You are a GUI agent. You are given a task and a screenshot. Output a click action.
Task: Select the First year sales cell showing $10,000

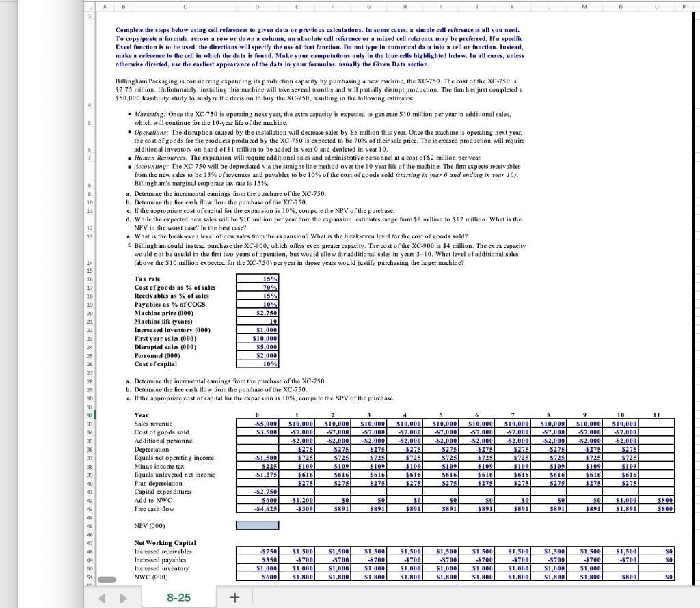click(x=257, y=338)
